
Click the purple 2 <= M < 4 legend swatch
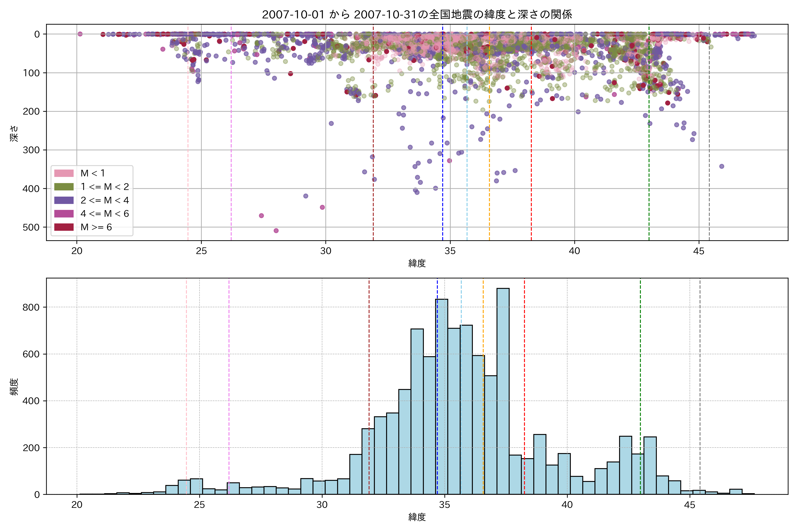(64, 200)
